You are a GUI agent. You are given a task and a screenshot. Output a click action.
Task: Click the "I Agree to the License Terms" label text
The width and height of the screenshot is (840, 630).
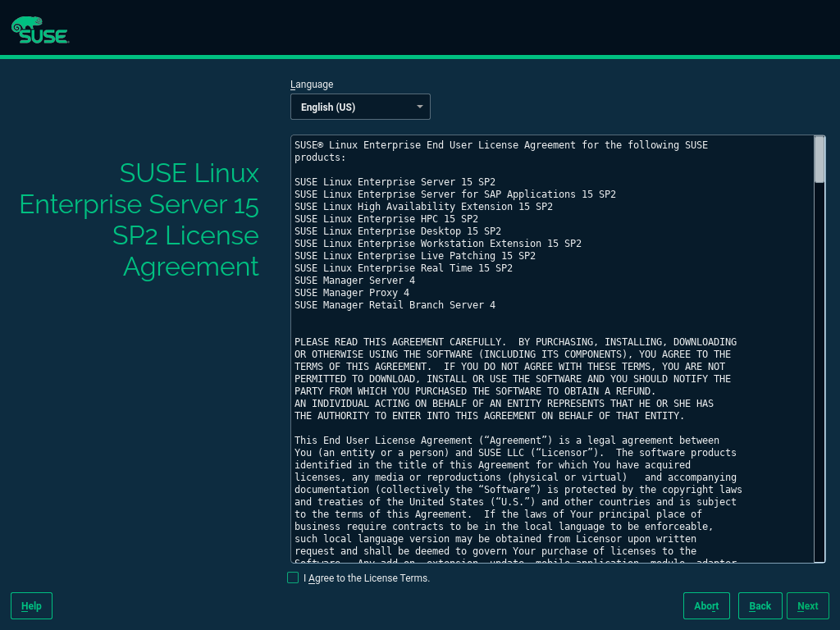pos(367,578)
